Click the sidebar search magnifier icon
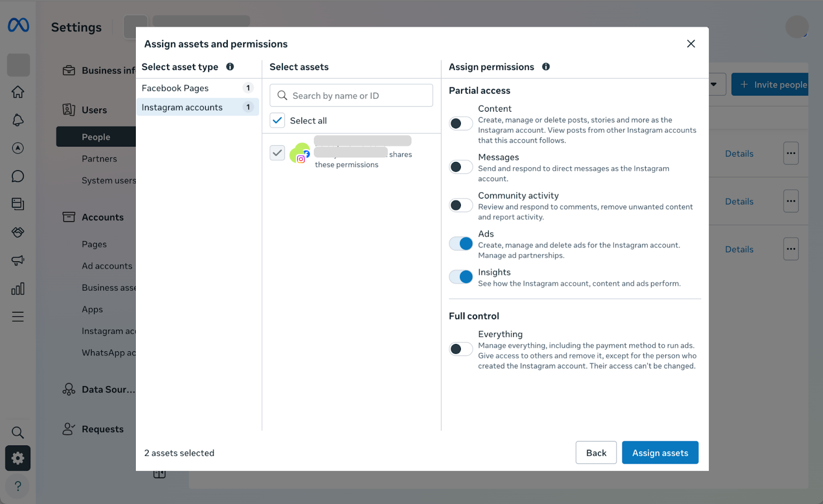The image size is (823, 504). pos(18,432)
